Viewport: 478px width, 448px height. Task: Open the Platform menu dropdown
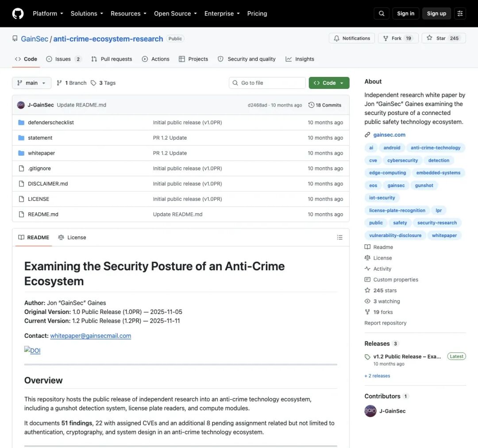48,13
